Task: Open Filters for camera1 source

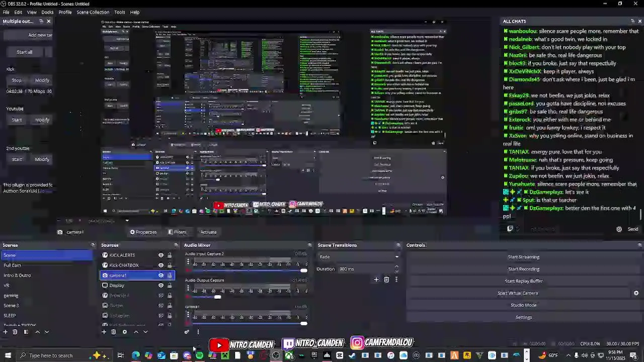Action: (x=177, y=232)
